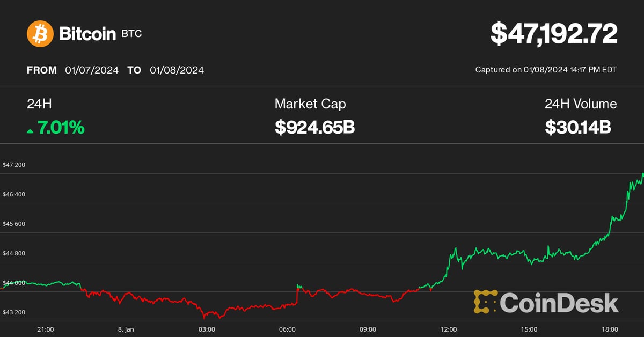The width and height of the screenshot is (644, 337).
Task: Click the Market Cap label
Action: pos(310,104)
